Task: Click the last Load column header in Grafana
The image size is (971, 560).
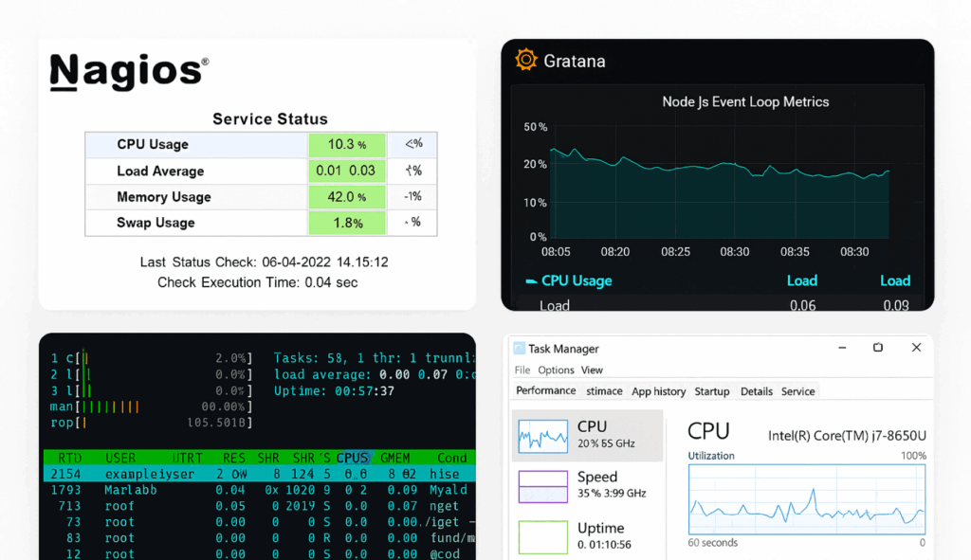Action: pos(895,280)
